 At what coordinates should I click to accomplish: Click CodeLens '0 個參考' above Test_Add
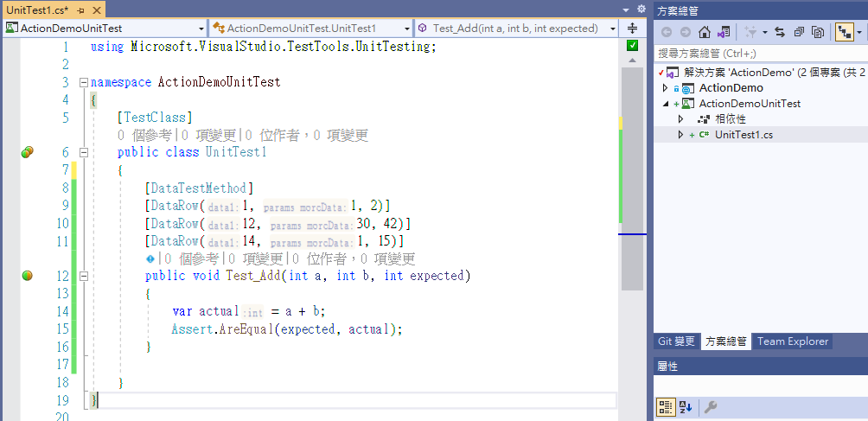(192, 258)
